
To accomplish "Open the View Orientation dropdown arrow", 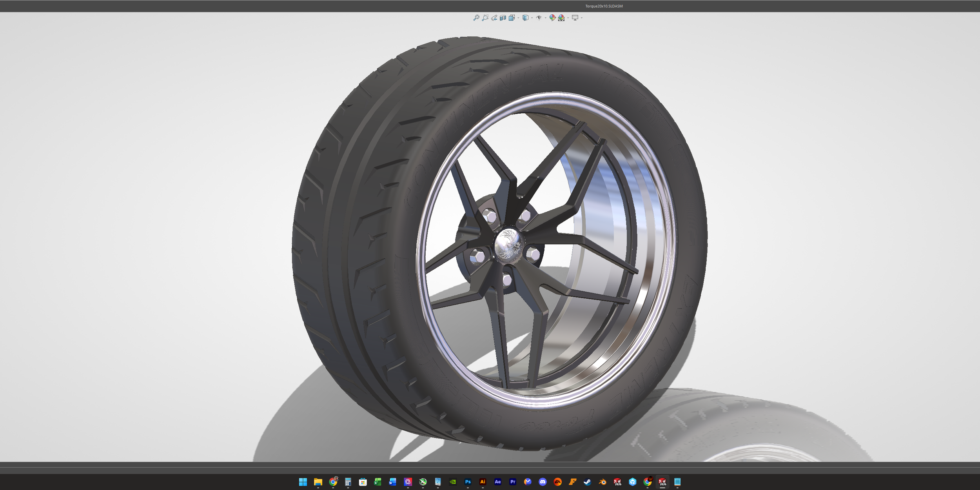I will [518, 18].
